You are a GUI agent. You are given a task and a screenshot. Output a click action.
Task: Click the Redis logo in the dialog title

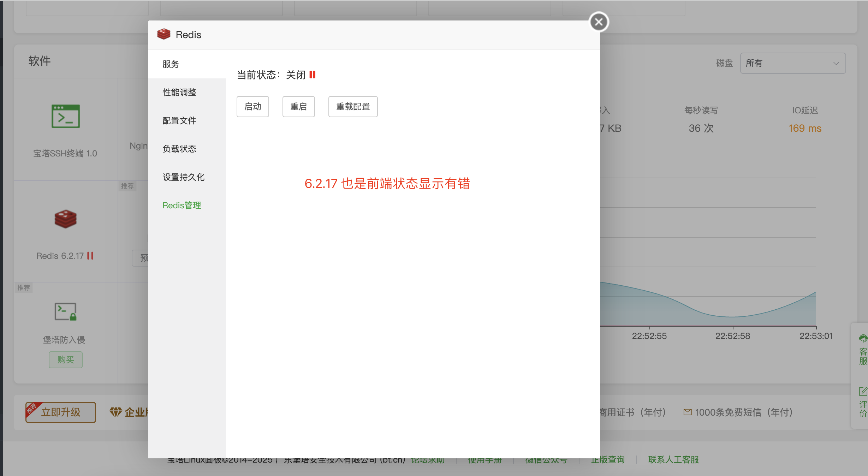(x=164, y=34)
